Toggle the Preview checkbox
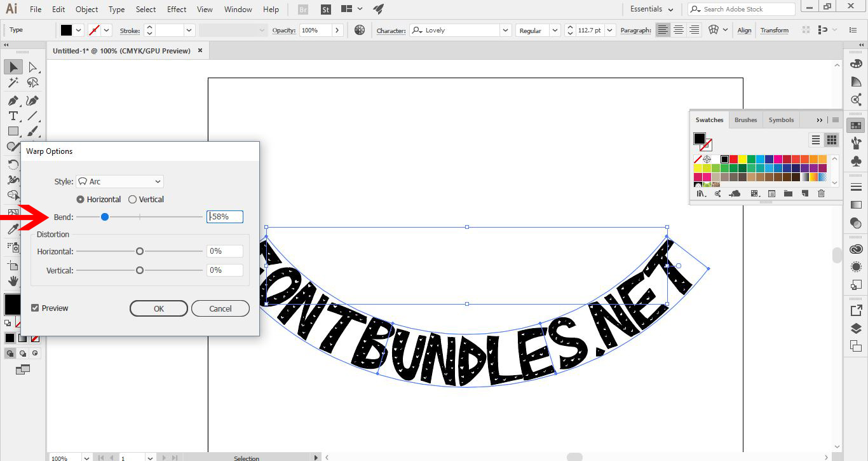 pos(35,308)
